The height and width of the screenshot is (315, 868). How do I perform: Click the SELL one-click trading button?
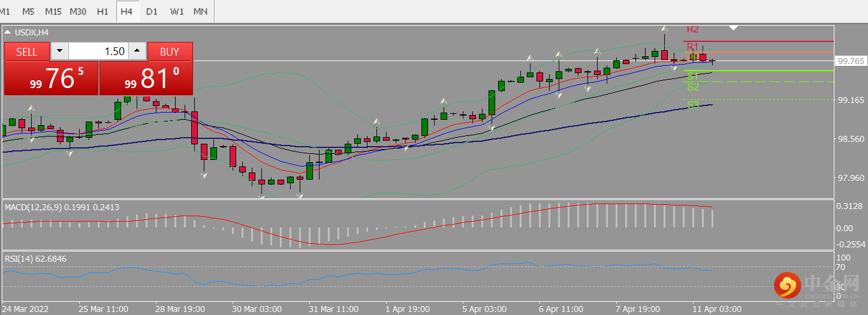coord(27,52)
